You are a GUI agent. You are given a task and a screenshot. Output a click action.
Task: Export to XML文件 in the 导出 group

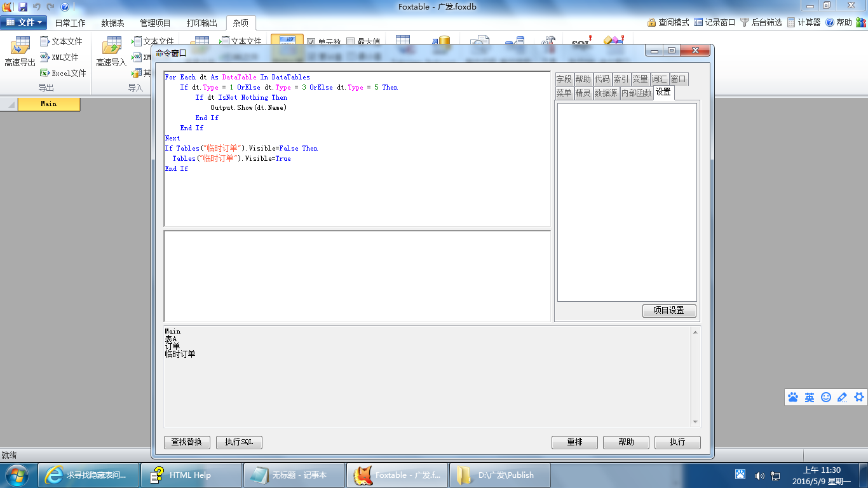pyautogui.click(x=59, y=57)
